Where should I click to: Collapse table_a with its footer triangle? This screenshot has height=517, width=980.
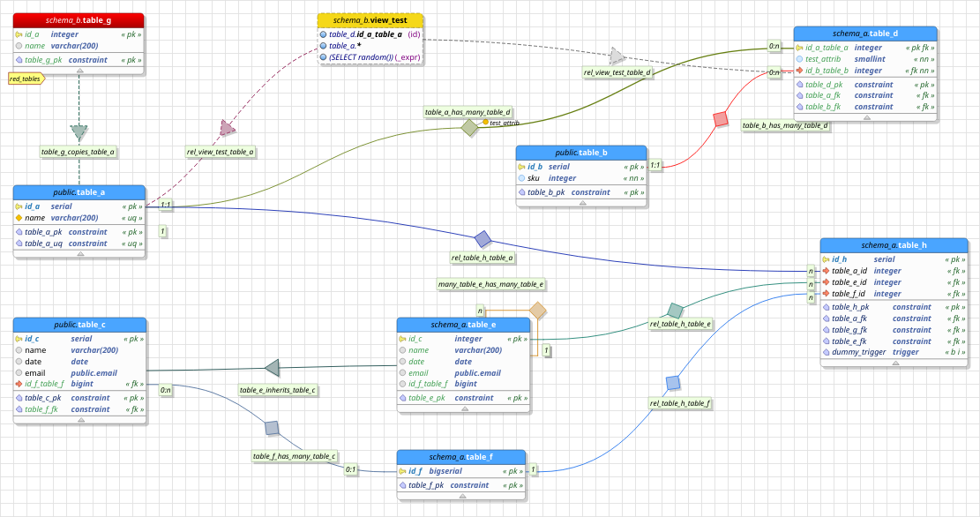click(x=80, y=253)
